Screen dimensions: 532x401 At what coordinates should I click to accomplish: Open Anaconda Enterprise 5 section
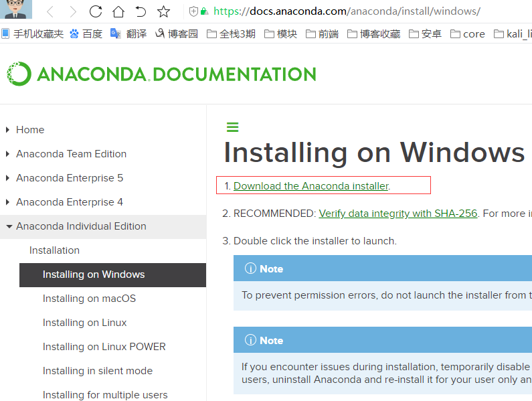70,178
